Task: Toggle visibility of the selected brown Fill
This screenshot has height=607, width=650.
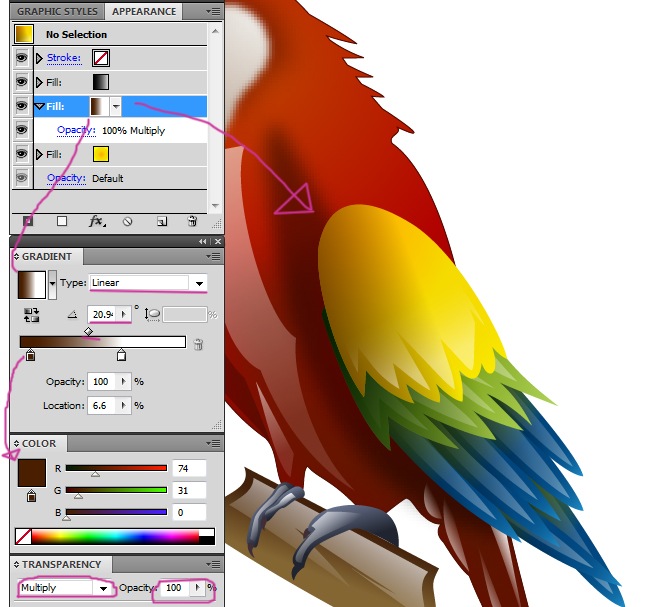Action: [21, 106]
